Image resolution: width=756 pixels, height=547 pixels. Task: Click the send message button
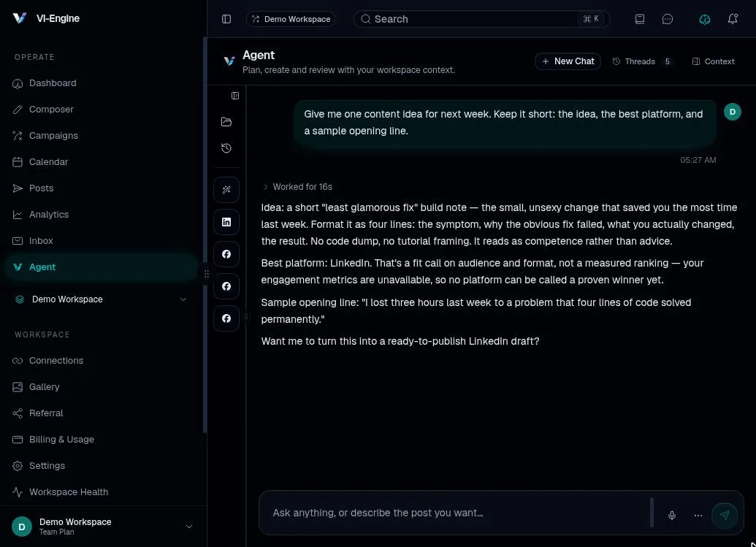pyautogui.click(x=724, y=515)
